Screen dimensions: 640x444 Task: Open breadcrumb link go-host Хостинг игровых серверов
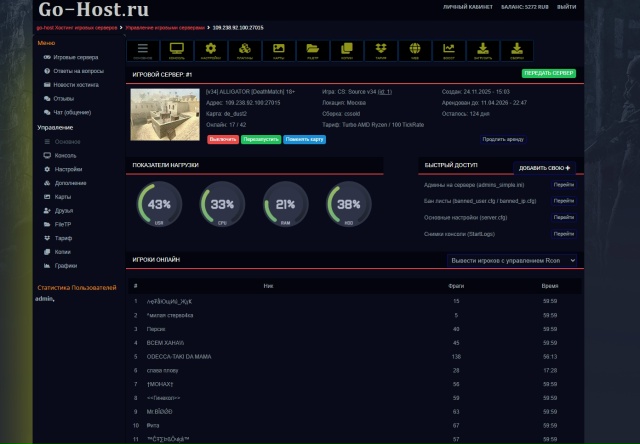click(77, 28)
